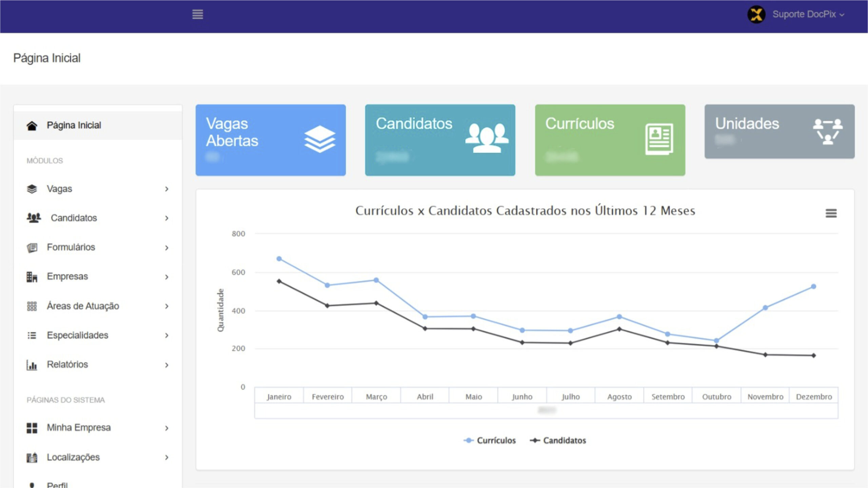This screenshot has height=488, width=868.
Task: Click the bar chart icon beside Relatórios
Action: click(32, 365)
